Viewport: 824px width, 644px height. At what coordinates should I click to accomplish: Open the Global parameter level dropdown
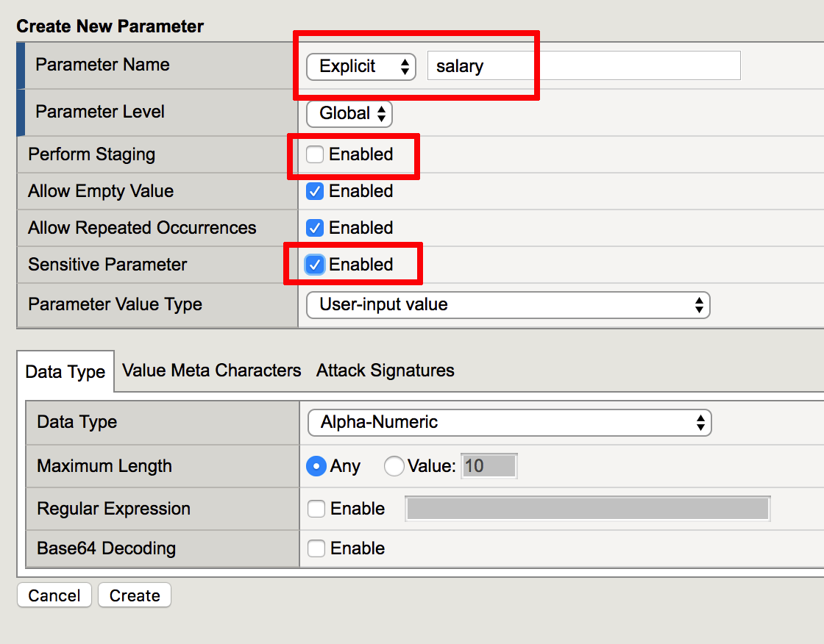pos(349,113)
